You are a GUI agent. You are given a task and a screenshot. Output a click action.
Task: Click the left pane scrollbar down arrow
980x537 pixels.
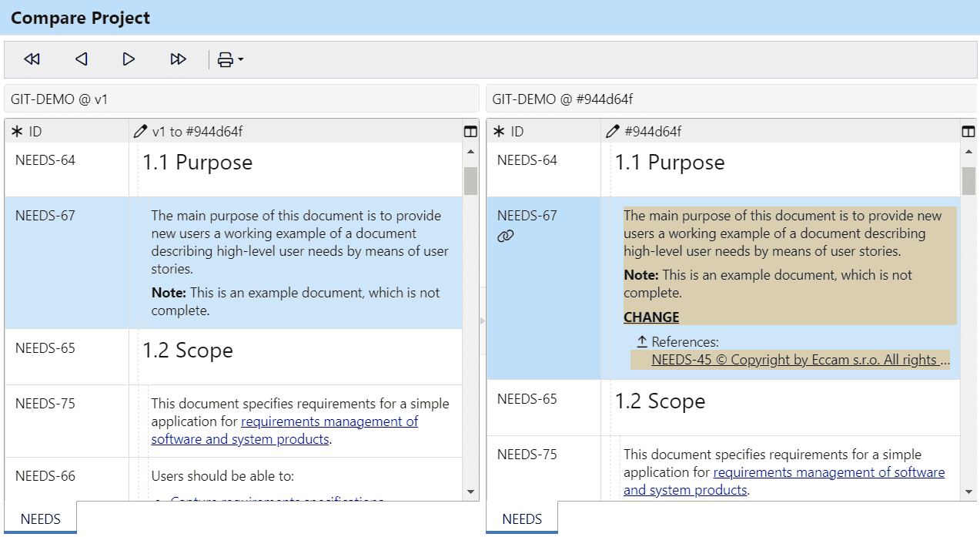pos(470,492)
